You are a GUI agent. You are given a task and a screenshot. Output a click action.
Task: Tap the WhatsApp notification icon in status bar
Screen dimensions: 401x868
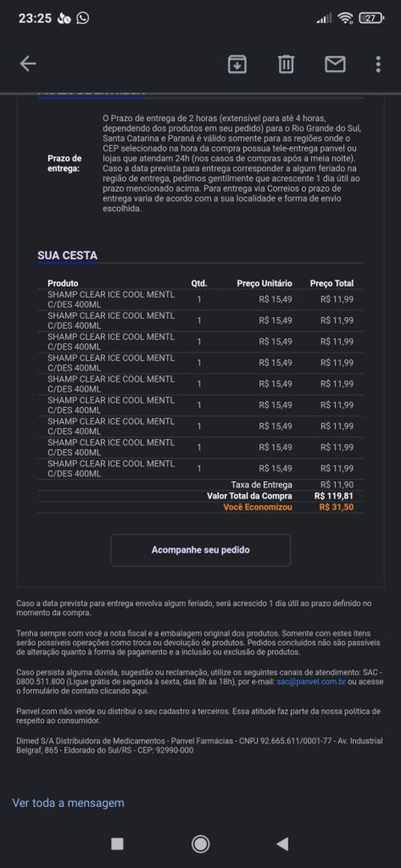[x=83, y=18]
